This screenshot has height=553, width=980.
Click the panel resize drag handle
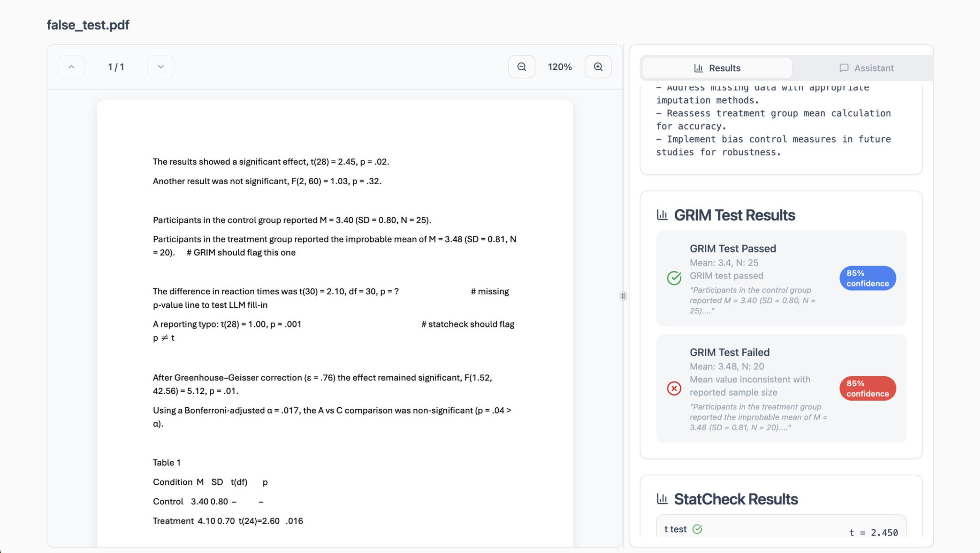click(x=623, y=296)
